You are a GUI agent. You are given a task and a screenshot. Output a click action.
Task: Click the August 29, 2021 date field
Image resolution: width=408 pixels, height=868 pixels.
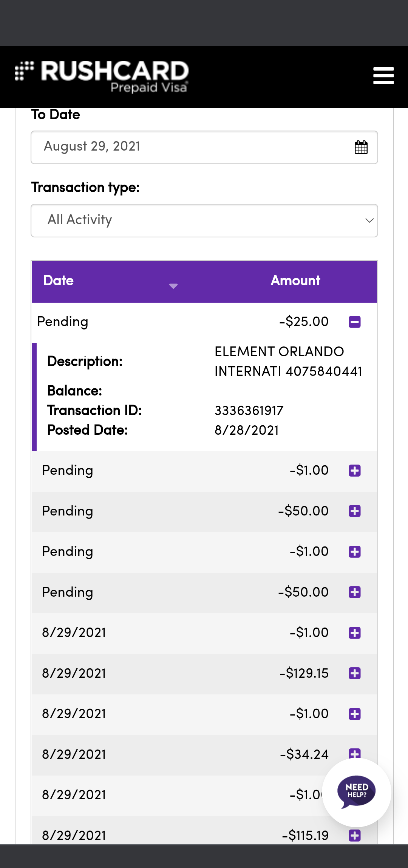point(189,147)
